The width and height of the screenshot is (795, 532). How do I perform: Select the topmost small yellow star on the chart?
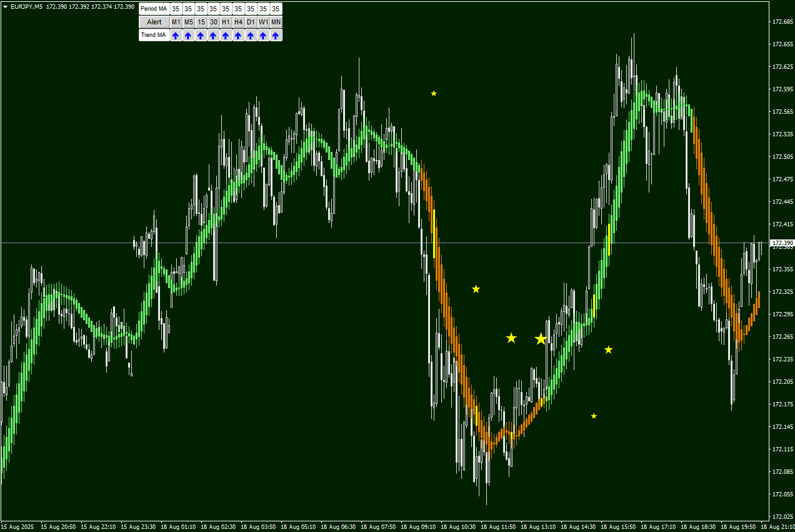tap(434, 94)
